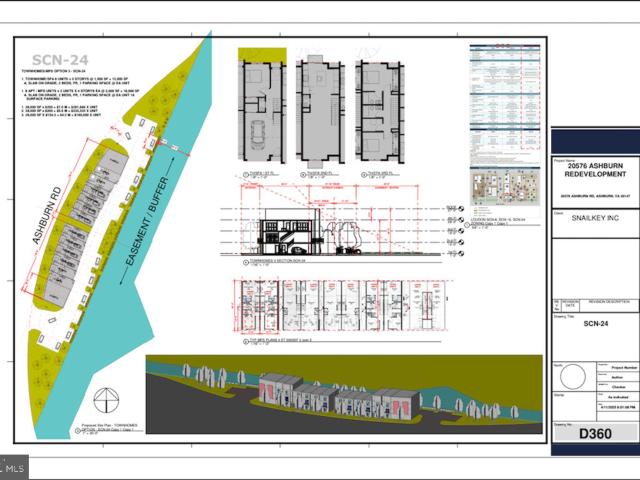Click the MLS logo watermark

coord(14,466)
